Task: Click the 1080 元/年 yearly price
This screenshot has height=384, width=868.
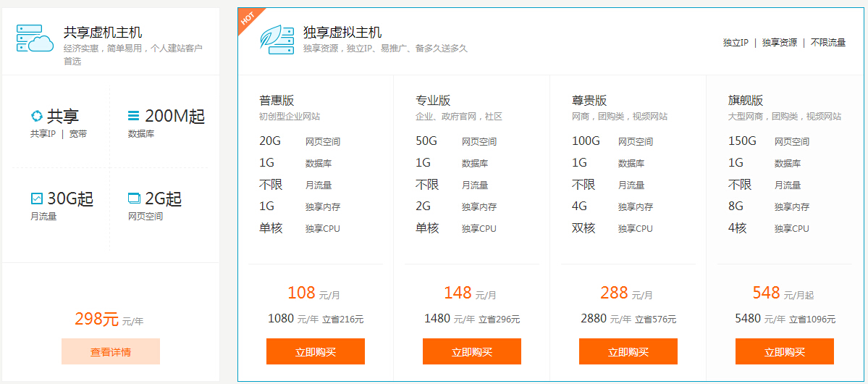Action: 293,319
